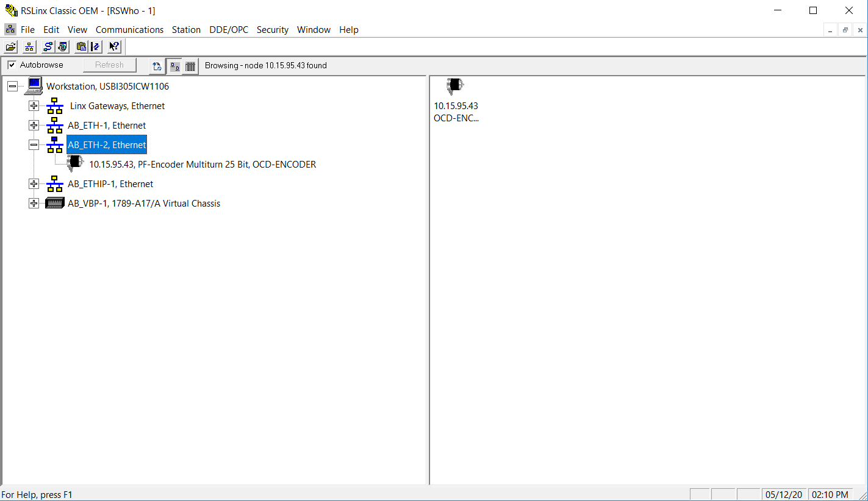Click the Refresh button
This screenshot has width=868, height=501.
tap(109, 65)
